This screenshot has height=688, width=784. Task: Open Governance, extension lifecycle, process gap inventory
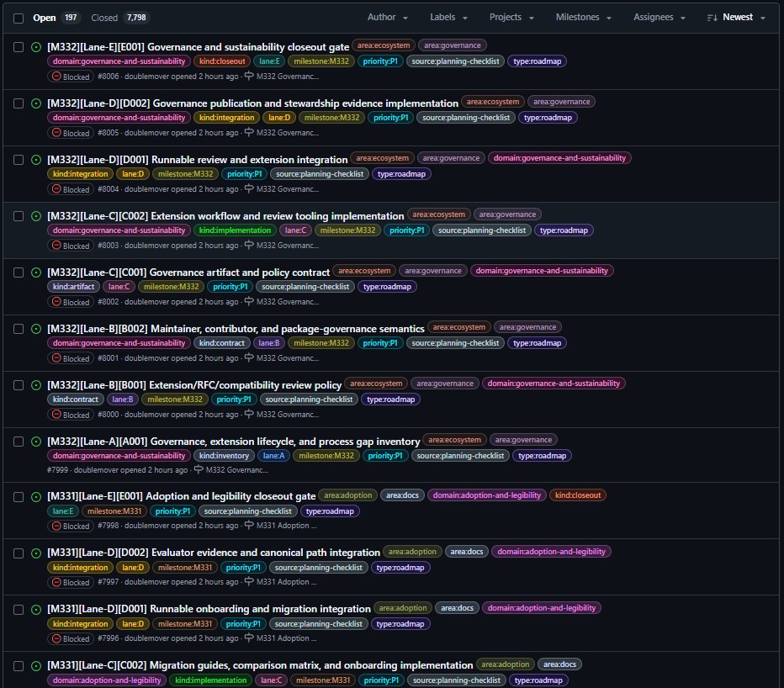click(x=234, y=442)
